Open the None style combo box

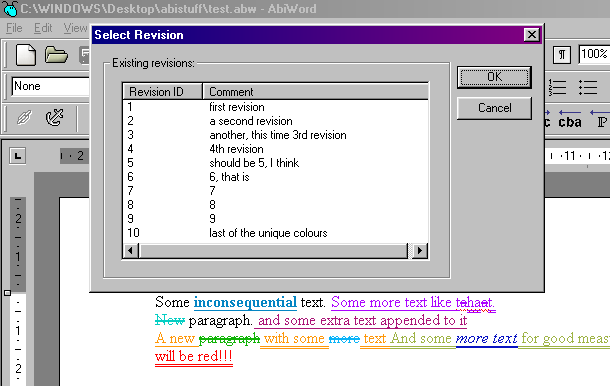(x=51, y=86)
